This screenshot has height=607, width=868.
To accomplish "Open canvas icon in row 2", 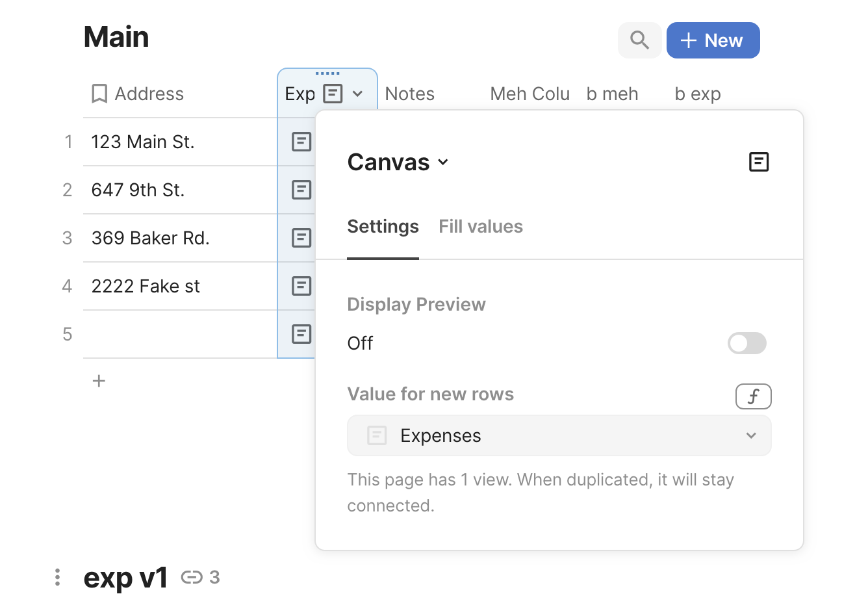I will click(301, 190).
